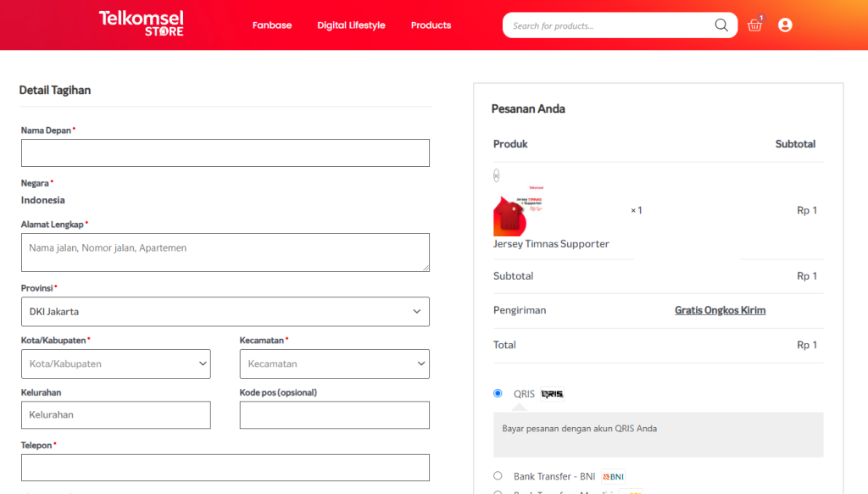Image resolution: width=868 pixels, height=494 pixels.
Task: Expand the Provinsi dropdown showing DKI Jakarta
Action: coord(225,312)
